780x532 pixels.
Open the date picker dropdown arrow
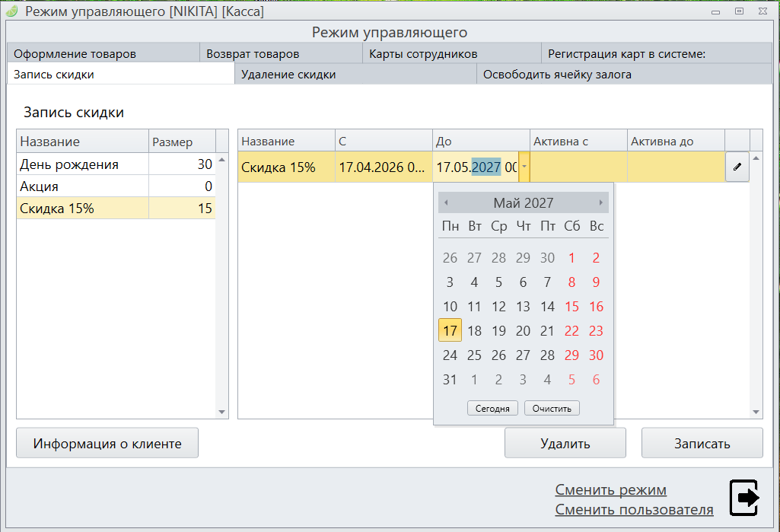pyautogui.click(x=524, y=167)
